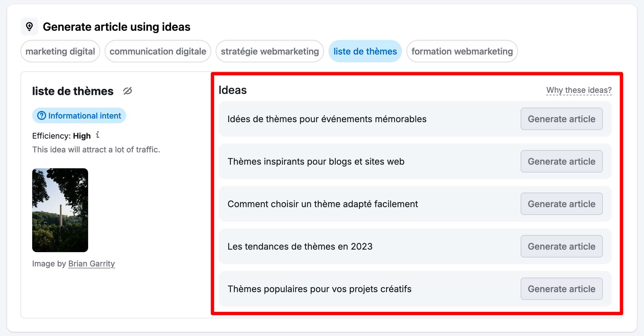The width and height of the screenshot is (644, 336).
Task: Open the formation webmarketing topic
Action: (462, 51)
